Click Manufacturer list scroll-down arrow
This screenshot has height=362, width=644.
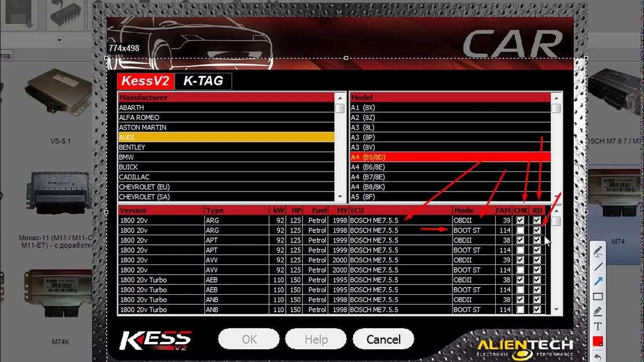(340, 197)
